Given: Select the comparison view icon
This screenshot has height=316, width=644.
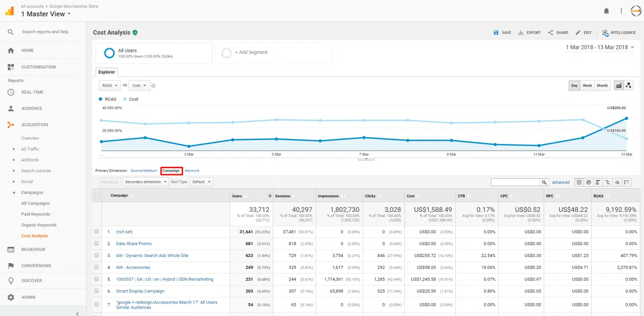Looking at the screenshot, I should (x=608, y=182).
